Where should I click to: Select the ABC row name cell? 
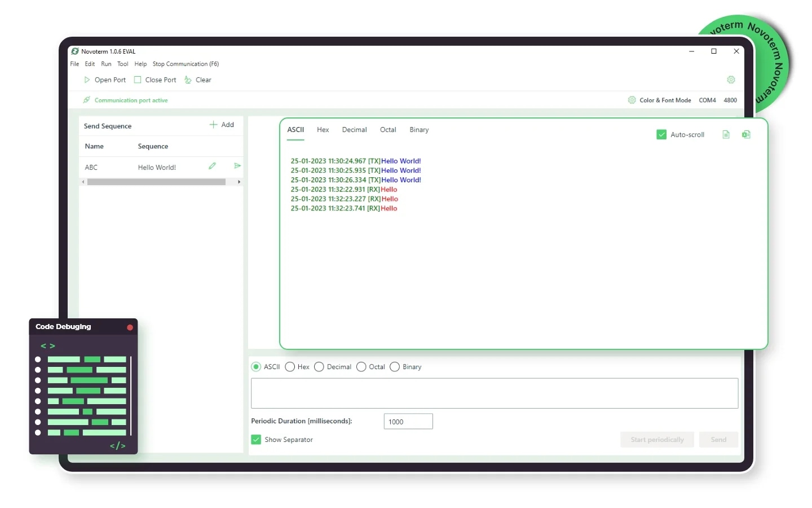click(91, 168)
